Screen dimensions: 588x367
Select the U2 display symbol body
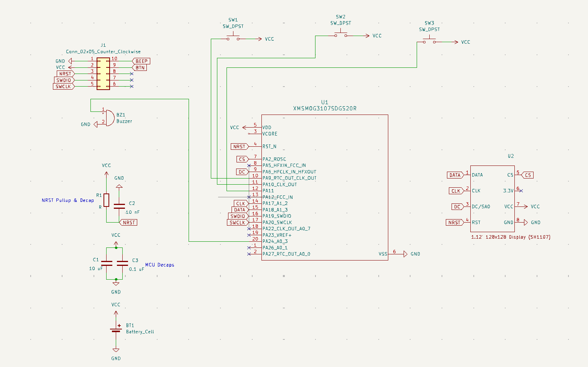pos(493,198)
